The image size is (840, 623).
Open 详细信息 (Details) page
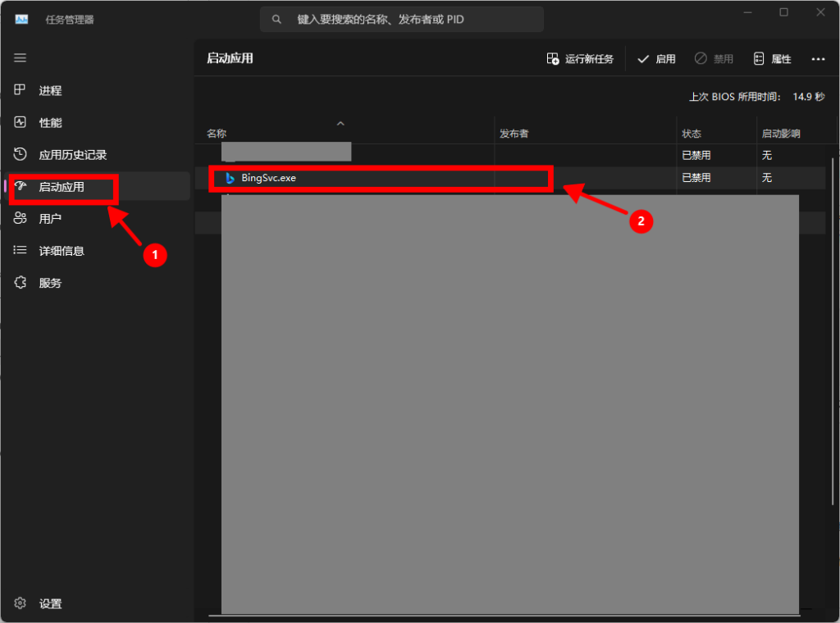(x=62, y=251)
